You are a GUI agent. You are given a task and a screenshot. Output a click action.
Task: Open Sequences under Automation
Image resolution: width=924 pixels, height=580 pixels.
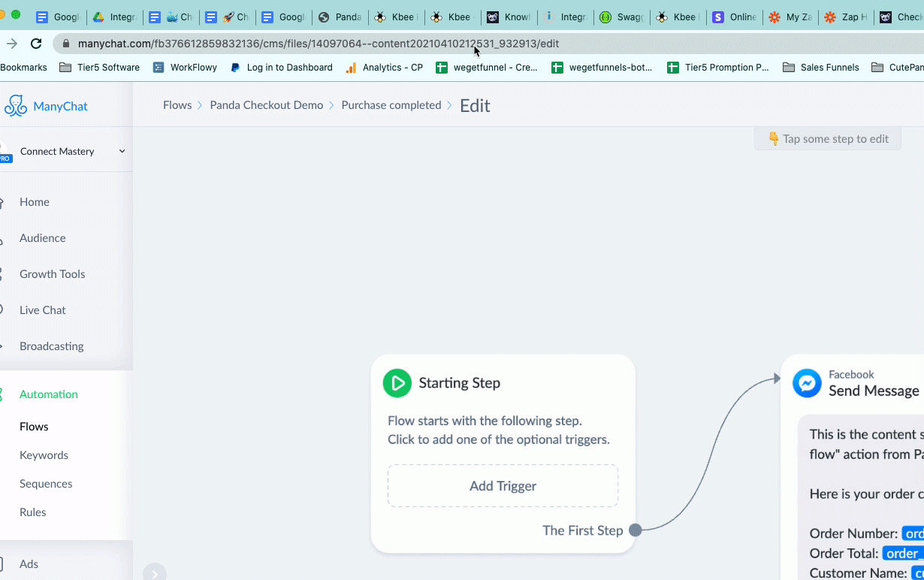tap(46, 484)
